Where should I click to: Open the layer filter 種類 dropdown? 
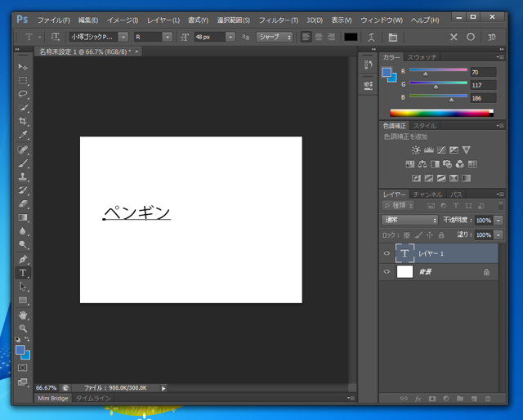tap(398, 205)
